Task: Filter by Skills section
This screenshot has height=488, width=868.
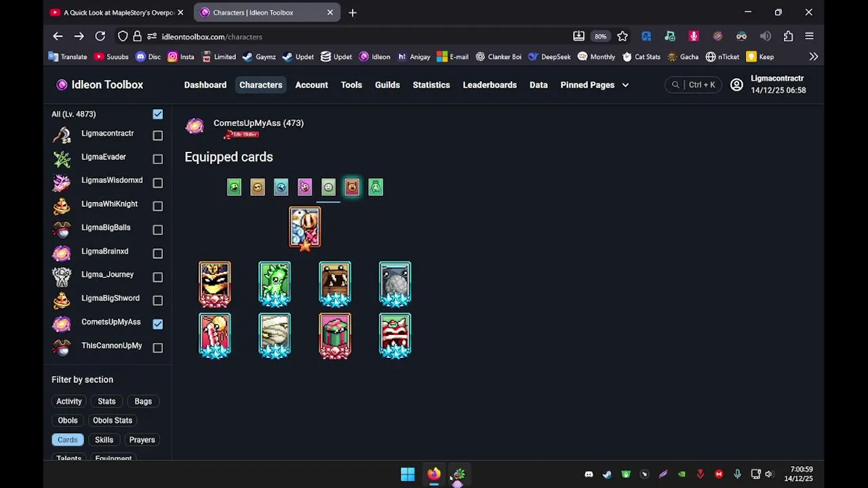Action: click(104, 440)
